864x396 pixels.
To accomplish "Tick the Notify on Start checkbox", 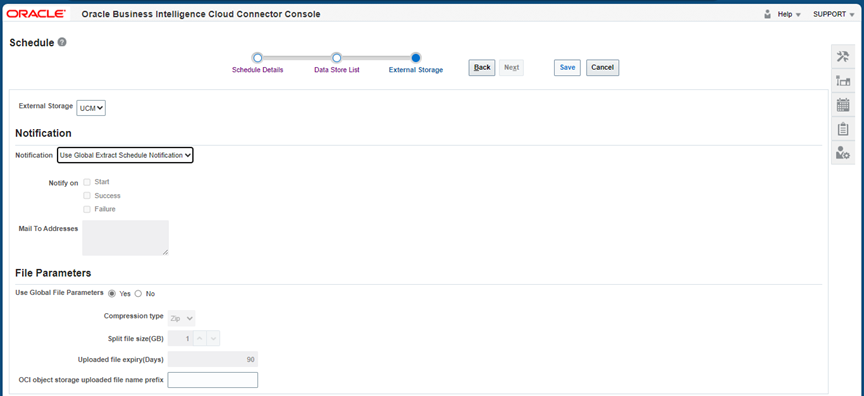I will click(87, 182).
